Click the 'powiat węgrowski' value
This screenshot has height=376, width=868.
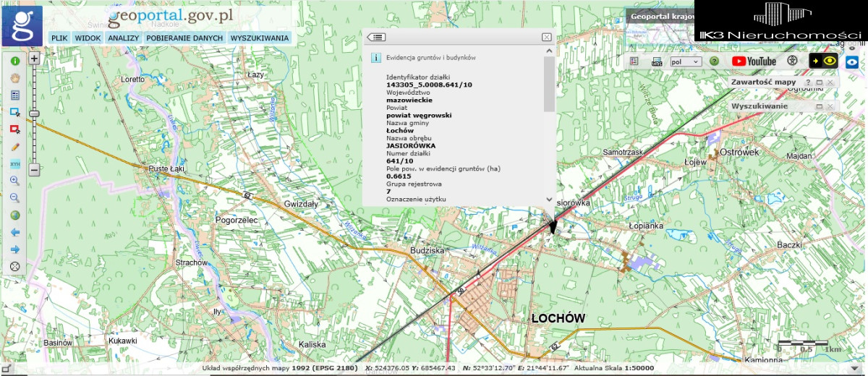(419, 115)
